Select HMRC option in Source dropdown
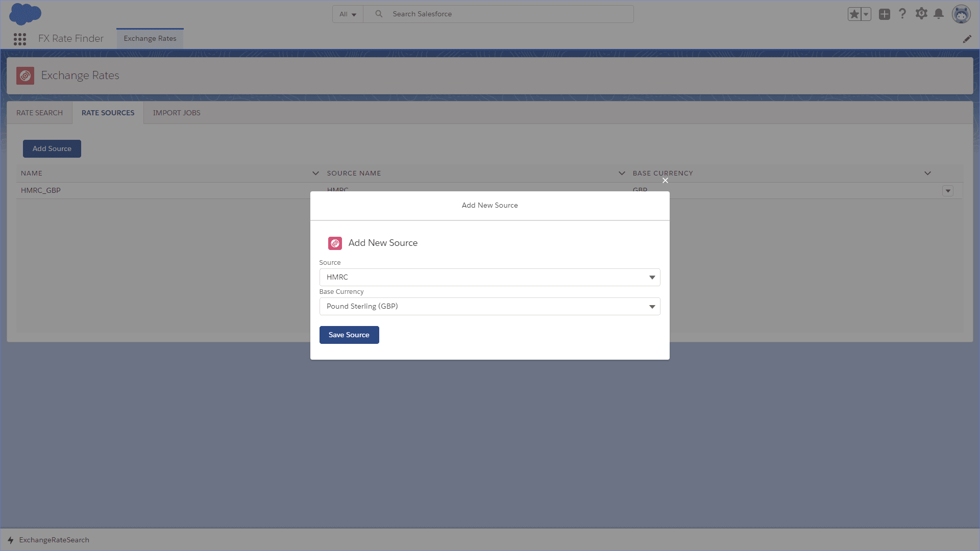This screenshot has height=551, width=980. pos(488,277)
